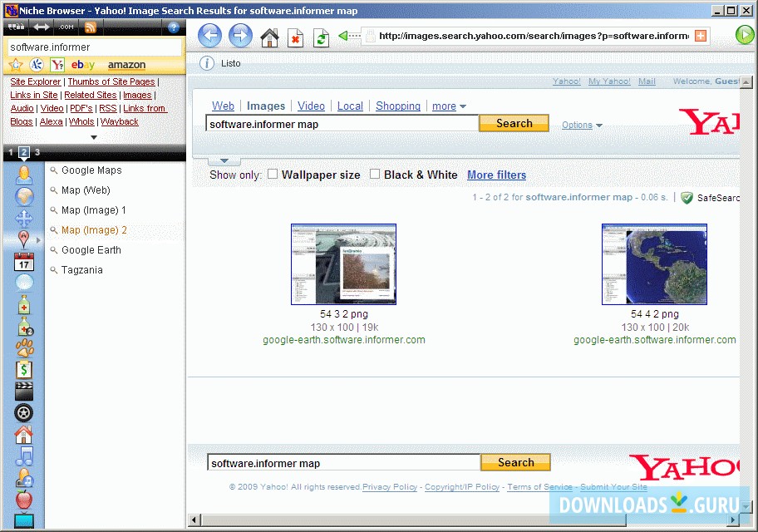Open the blue help question-mark icon

(172, 27)
